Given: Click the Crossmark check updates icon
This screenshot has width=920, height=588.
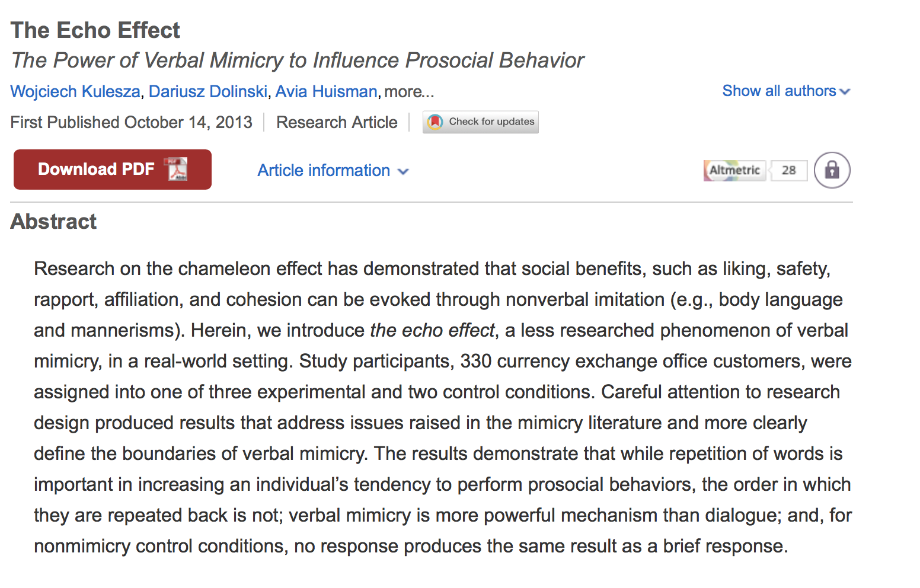Looking at the screenshot, I should click(435, 122).
